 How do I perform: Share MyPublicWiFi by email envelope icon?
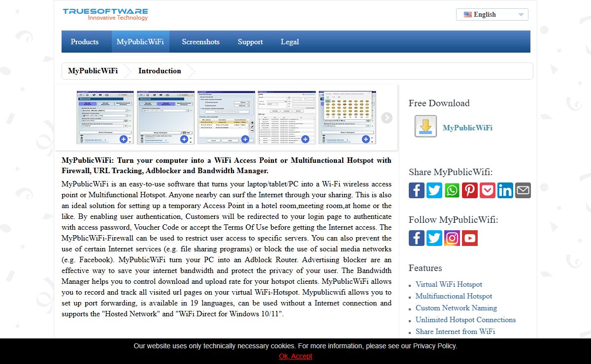coord(523,190)
